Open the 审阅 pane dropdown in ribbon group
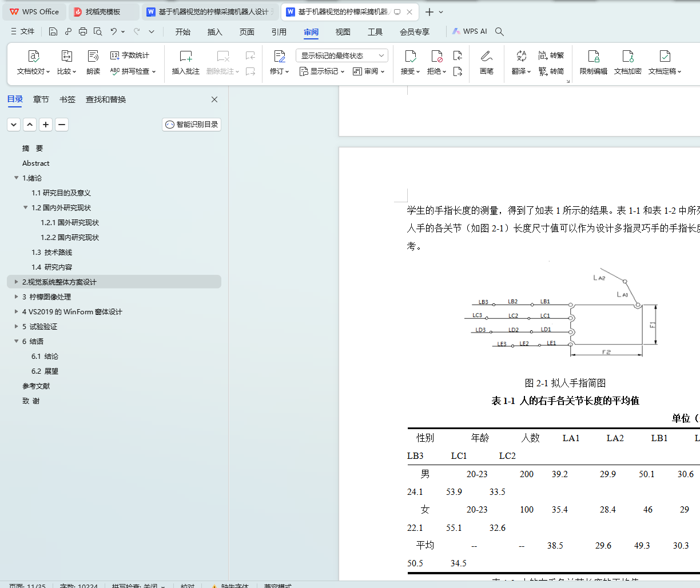 (369, 71)
